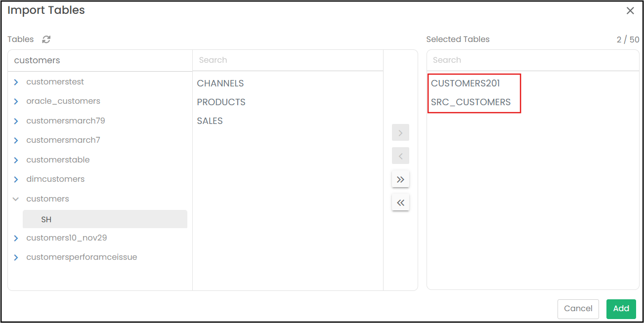Click the Selected Tables search field
Image resolution: width=644 pixels, height=323 pixels.
(532, 60)
